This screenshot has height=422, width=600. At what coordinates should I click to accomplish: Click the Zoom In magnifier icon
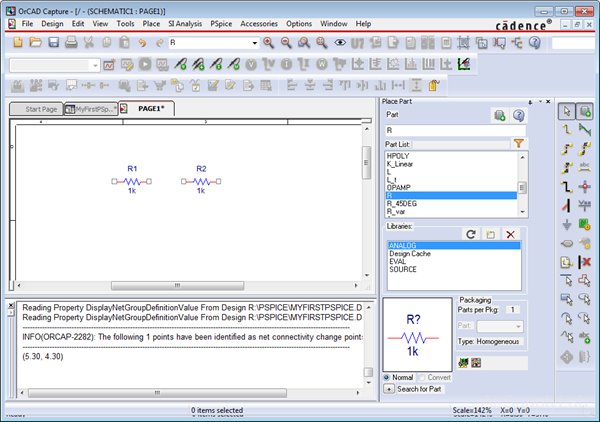[x=268, y=43]
